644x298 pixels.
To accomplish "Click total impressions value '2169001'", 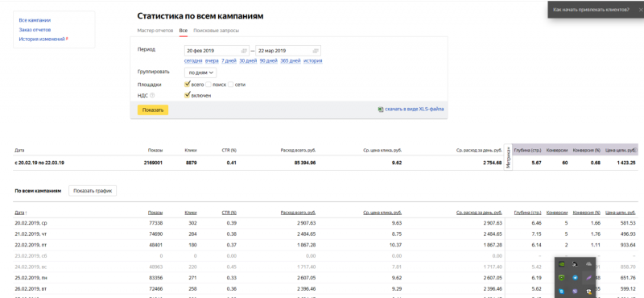I will (x=154, y=163).
